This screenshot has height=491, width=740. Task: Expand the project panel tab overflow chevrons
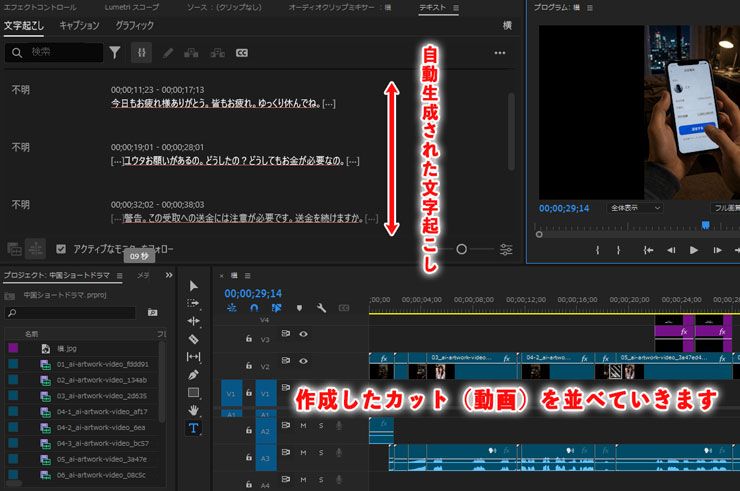point(169,275)
